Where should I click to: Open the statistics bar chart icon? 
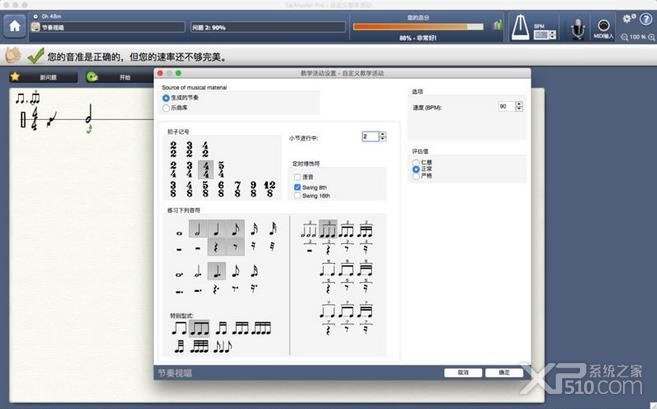click(x=497, y=25)
